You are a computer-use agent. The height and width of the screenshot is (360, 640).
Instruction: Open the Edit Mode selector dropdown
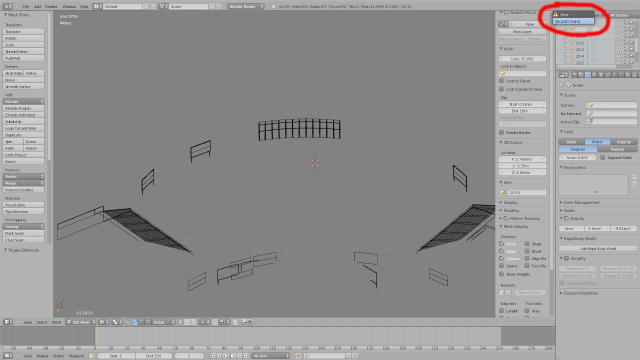[80, 322]
